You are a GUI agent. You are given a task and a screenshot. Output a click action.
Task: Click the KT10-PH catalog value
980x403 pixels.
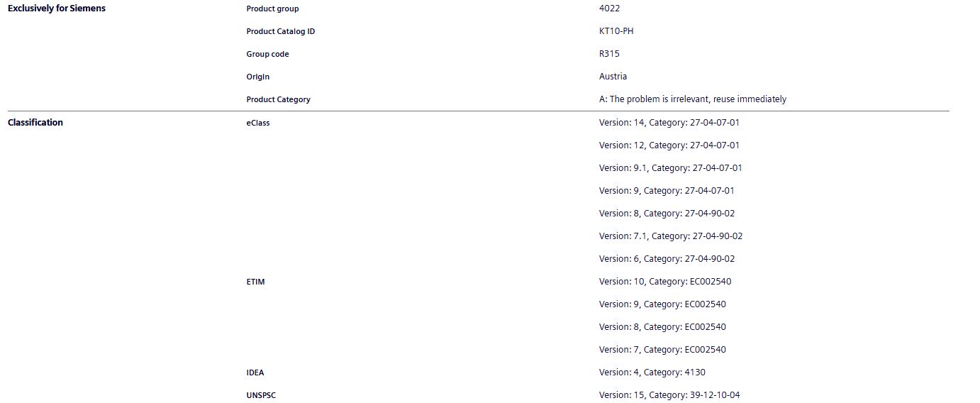pyautogui.click(x=616, y=31)
